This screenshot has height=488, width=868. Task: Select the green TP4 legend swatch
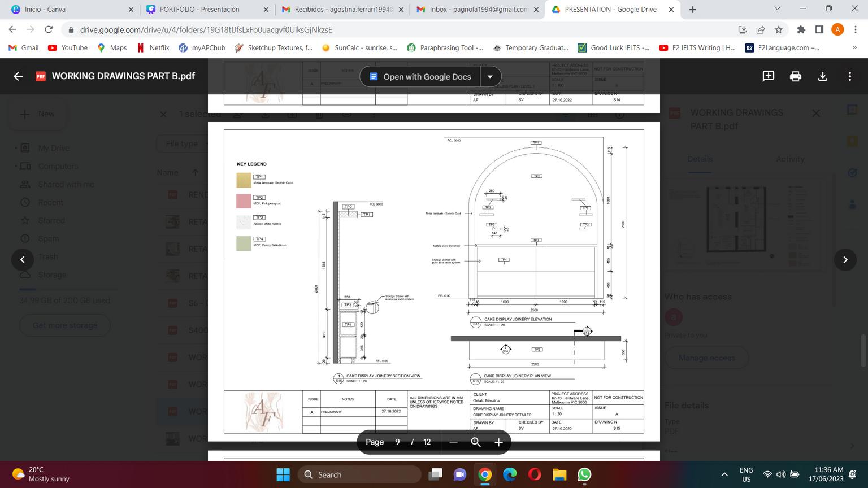point(244,243)
